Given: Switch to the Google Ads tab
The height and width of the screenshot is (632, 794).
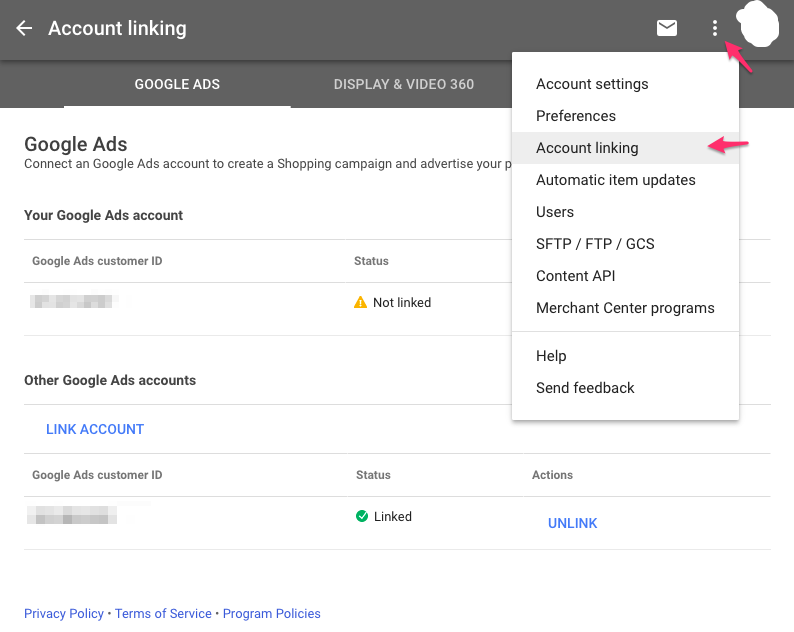Looking at the screenshot, I should (177, 84).
